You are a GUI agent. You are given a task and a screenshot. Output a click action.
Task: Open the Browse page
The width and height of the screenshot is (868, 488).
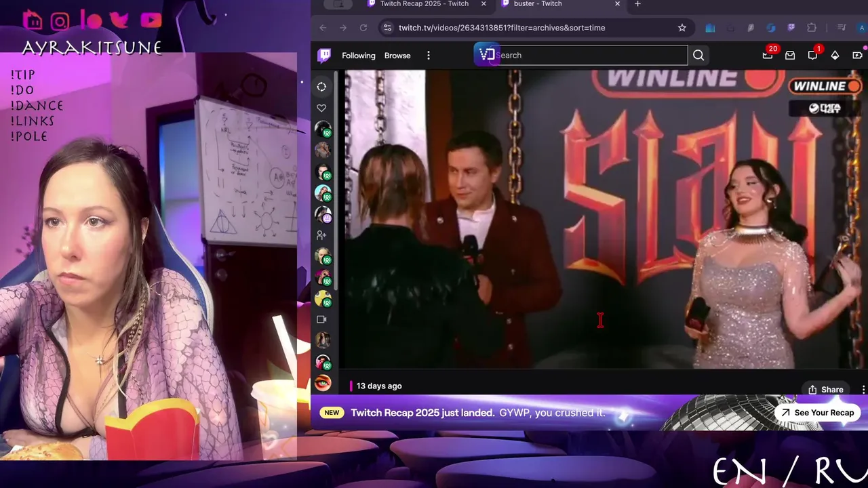coord(397,56)
